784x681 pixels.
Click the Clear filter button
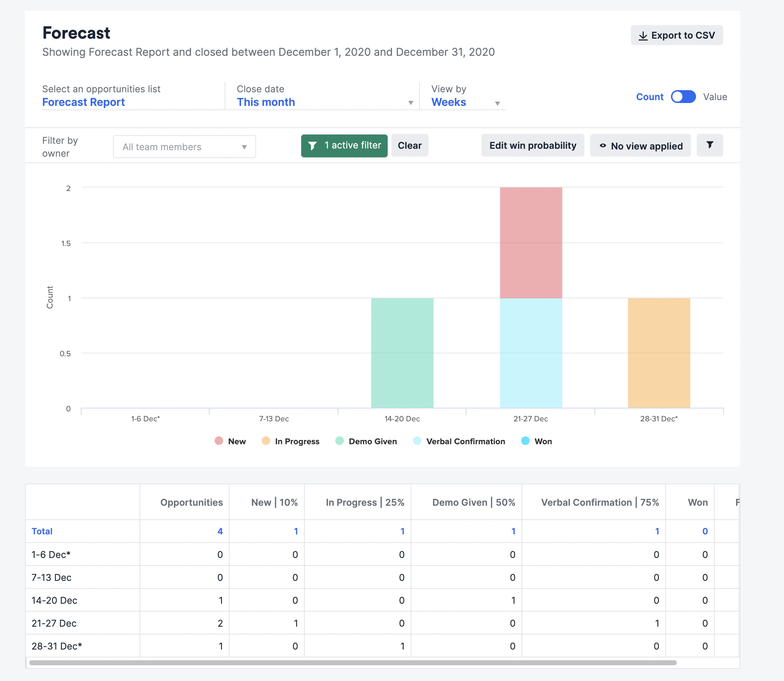410,146
